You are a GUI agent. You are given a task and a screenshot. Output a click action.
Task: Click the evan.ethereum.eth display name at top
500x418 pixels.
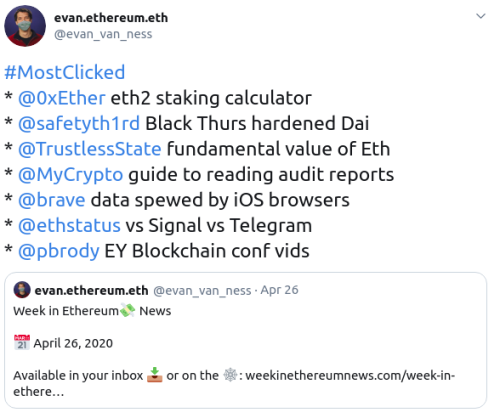coord(111,18)
